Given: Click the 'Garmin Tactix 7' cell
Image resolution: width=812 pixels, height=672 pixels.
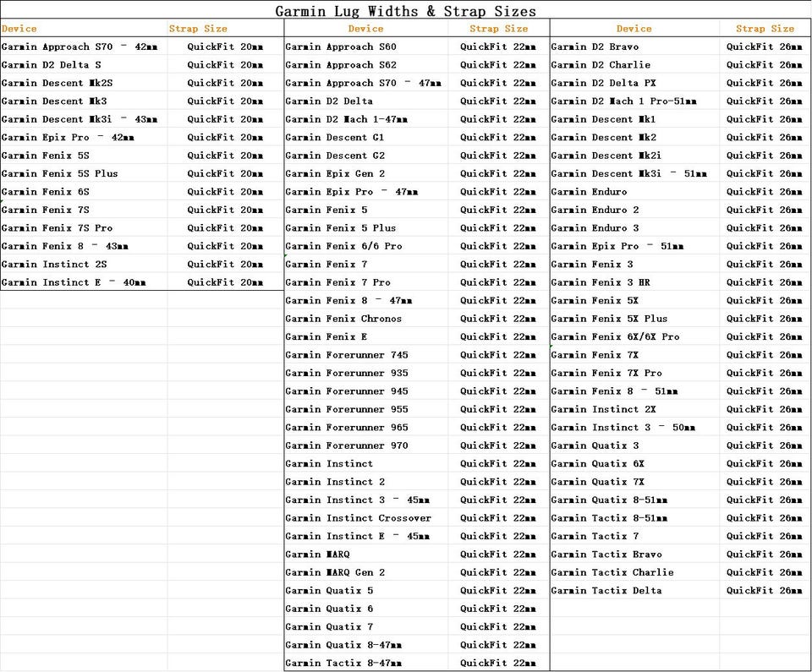Looking at the screenshot, I should (x=634, y=536).
